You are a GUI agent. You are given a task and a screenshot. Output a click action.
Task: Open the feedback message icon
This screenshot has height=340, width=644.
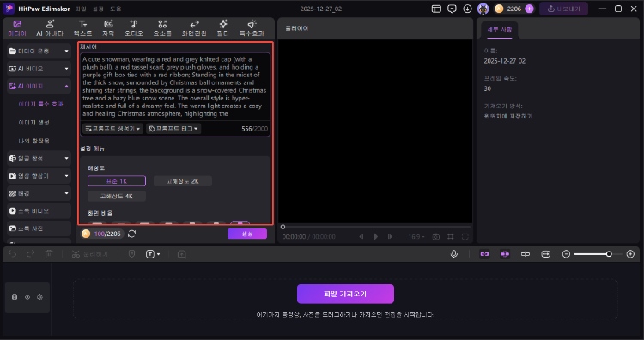pos(452,9)
